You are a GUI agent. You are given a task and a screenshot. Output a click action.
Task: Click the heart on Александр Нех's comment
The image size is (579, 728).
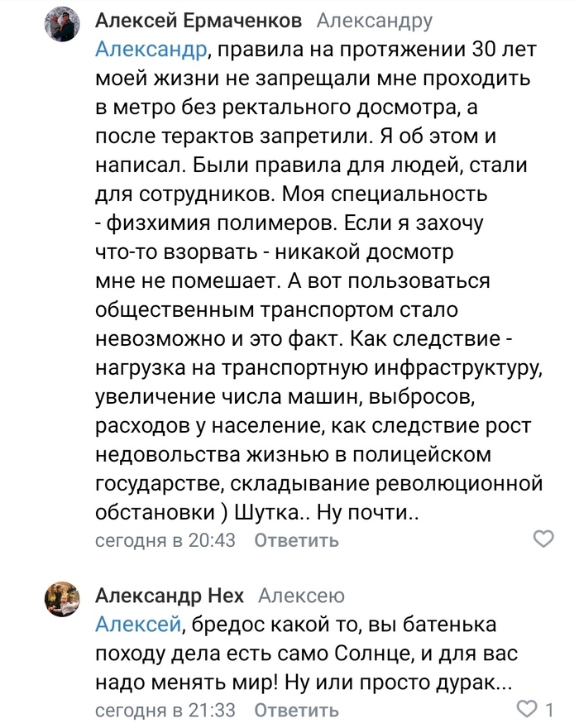click(x=526, y=709)
